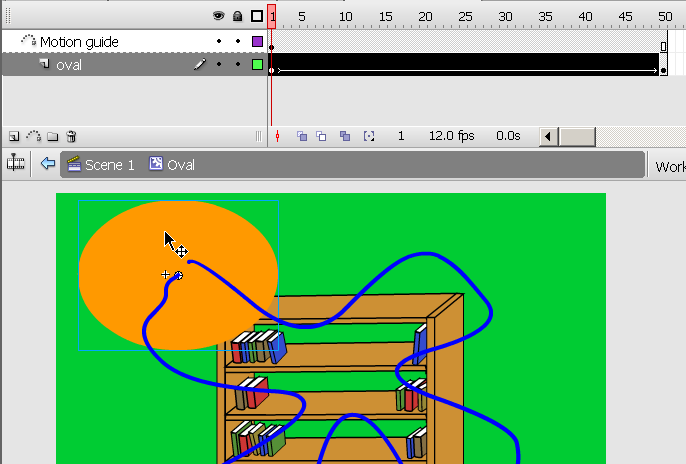686x464 pixels.
Task: Click the motion guide layer type icon
Action: pos(29,41)
